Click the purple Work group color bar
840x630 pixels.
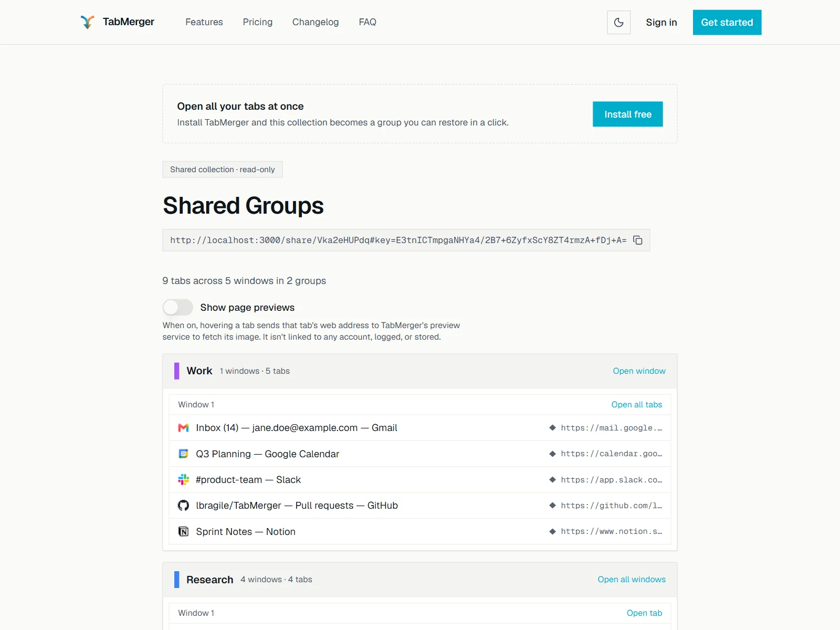[176, 371]
